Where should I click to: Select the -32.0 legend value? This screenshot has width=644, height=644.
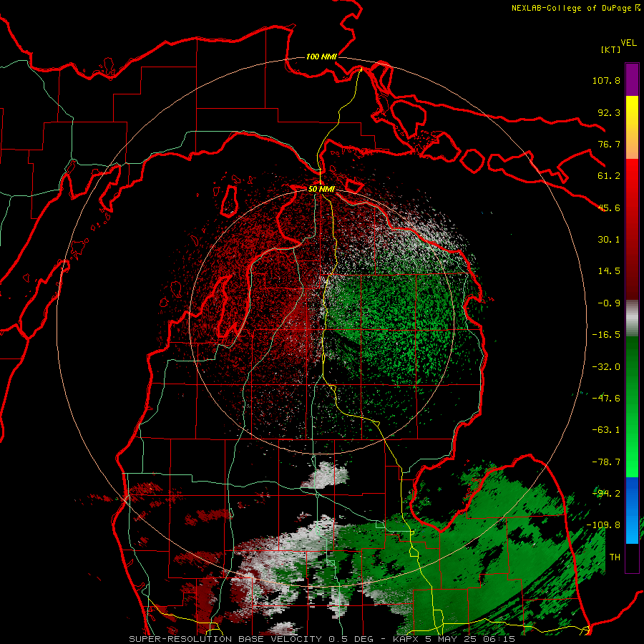click(x=606, y=367)
